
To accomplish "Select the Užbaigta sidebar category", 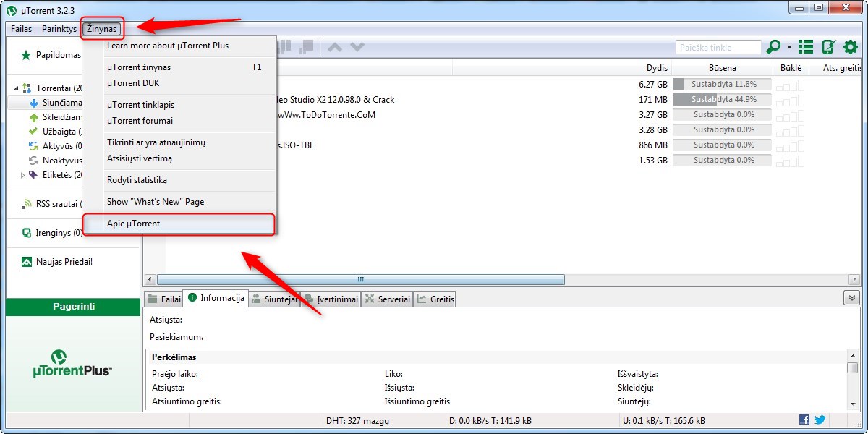I will [54, 131].
